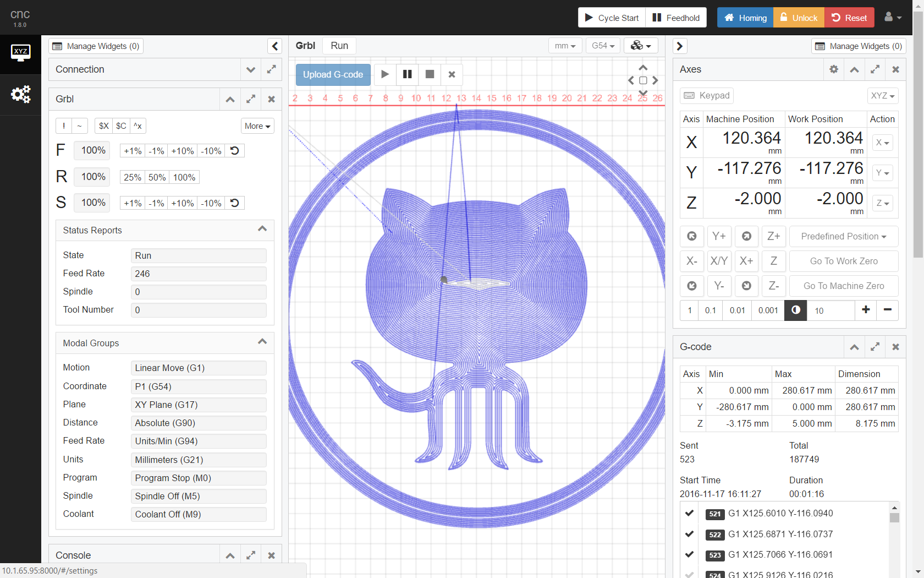Open X axis action dropdown
The width and height of the screenshot is (924, 578).
[x=883, y=143]
